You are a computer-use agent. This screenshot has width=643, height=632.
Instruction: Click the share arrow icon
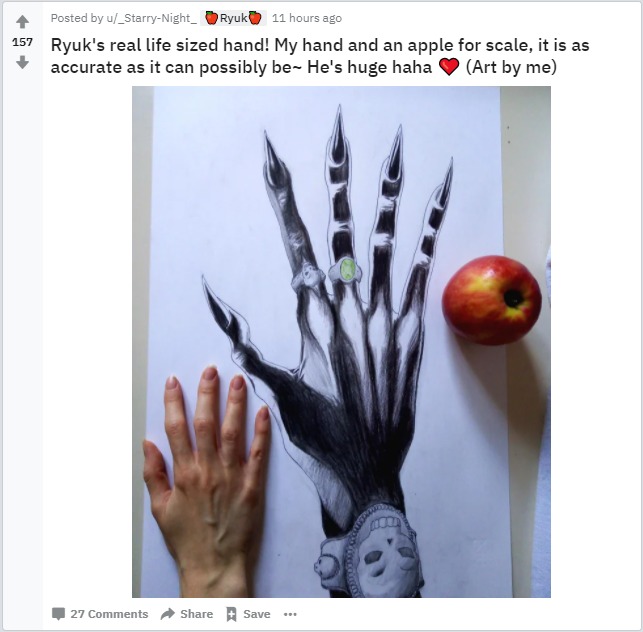[x=168, y=614]
